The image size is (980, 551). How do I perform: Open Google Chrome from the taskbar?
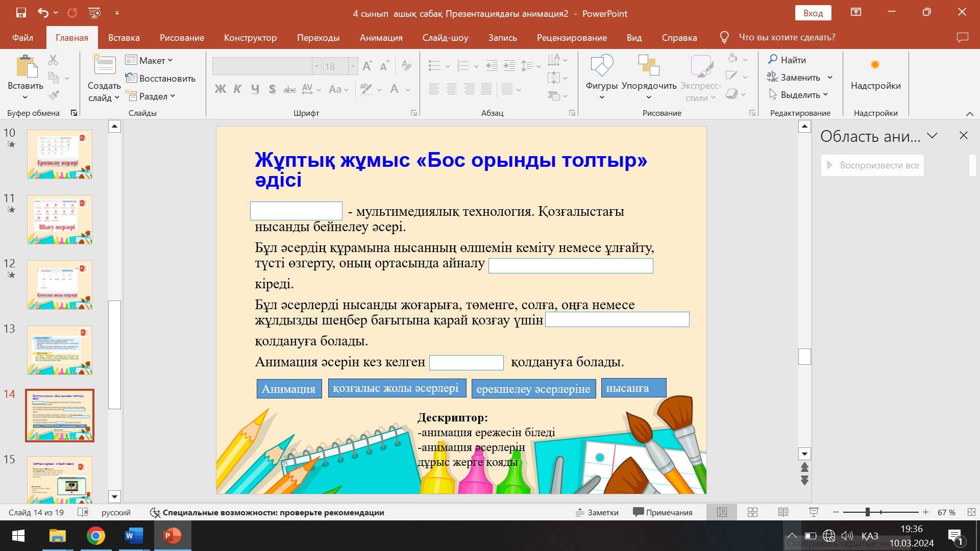pos(95,536)
